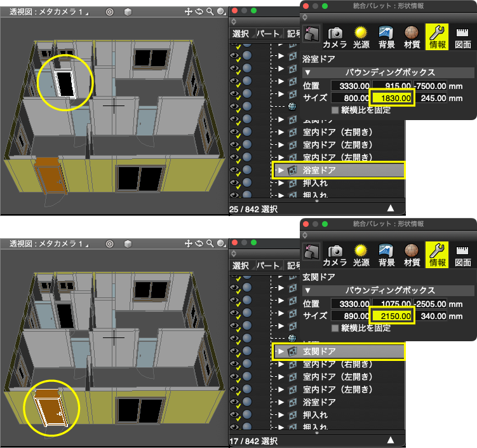This screenshot has width=477, height=448.
Task: Click the globe icon in the upper browser tree
Action: [x=292, y=107]
